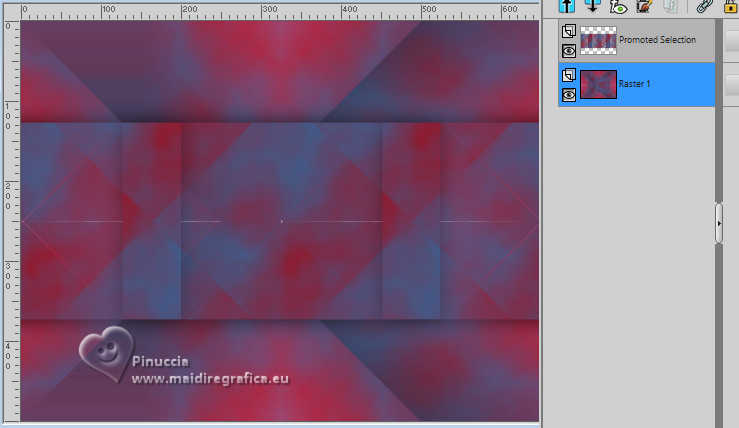Click the Raster 1 layer type icon
Screen dimensions: 739x428
569,75
